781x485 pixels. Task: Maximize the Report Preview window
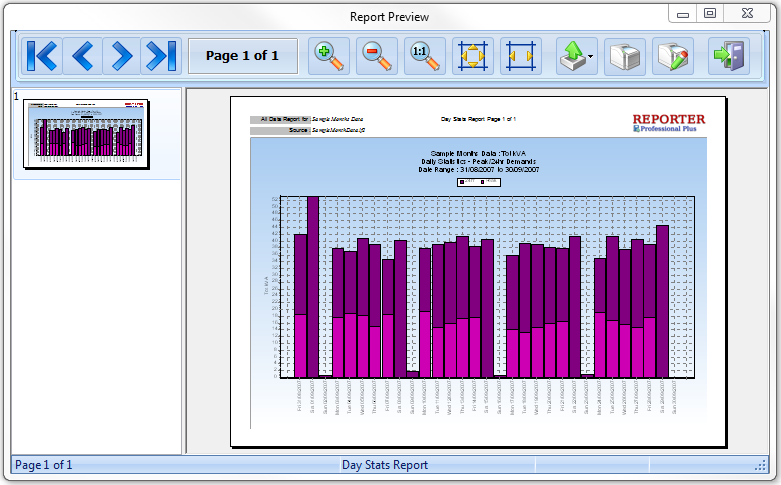pyautogui.click(x=710, y=13)
